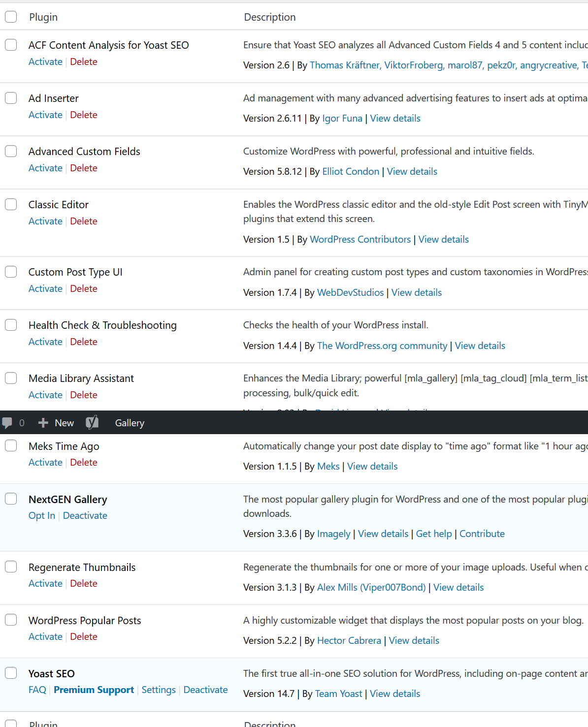Activate the Classic Editor plugin
The width and height of the screenshot is (588, 727).
45,221
